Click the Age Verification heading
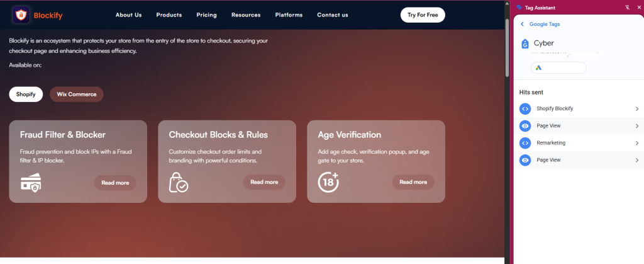Screen dimensions: 644x264 [350, 134]
